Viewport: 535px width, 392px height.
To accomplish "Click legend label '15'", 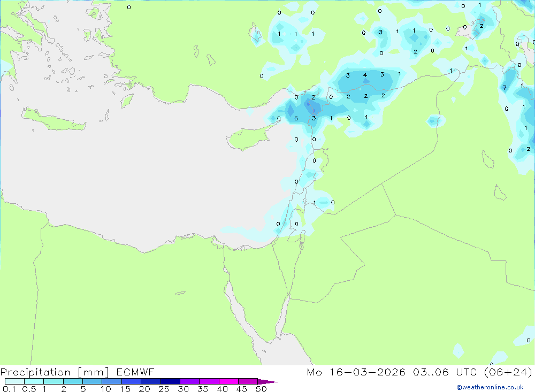I will [125, 389].
